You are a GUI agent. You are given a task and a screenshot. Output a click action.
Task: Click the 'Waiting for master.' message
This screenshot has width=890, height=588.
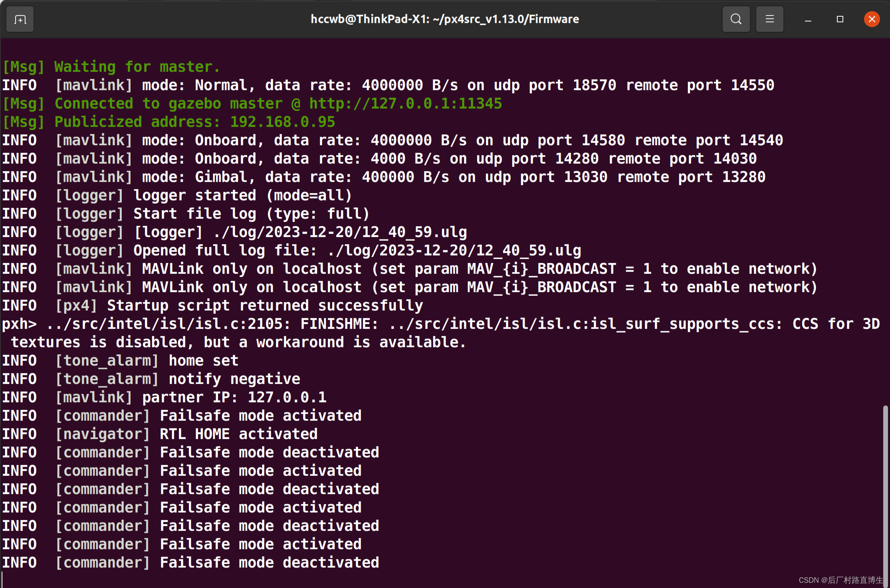click(x=137, y=67)
